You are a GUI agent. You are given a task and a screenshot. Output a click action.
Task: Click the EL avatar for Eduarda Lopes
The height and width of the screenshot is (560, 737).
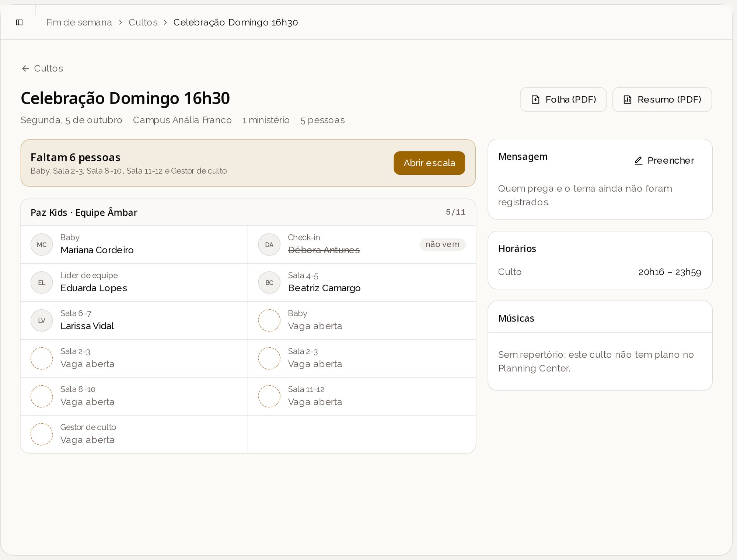click(x=42, y=283)
